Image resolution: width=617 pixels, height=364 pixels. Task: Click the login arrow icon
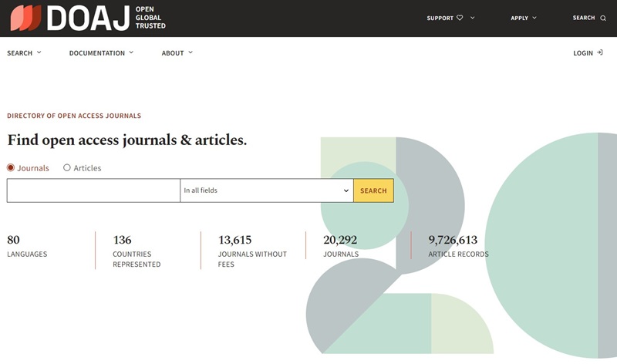pyautogui.click(x=600, y=52)
